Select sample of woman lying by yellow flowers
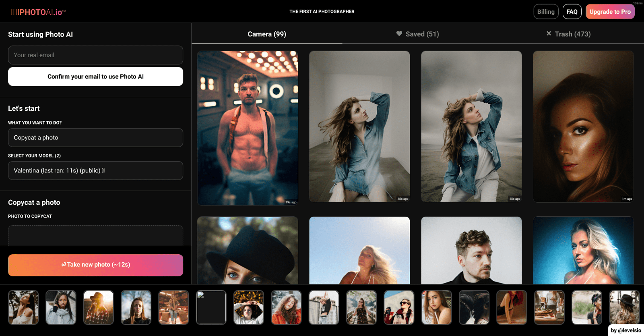Screen dimensions: 644x336 (249, 307)
